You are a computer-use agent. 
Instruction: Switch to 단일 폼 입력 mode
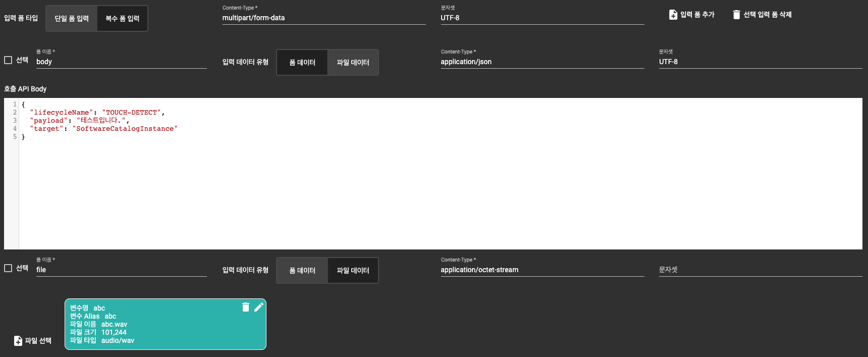coord(72,19)
